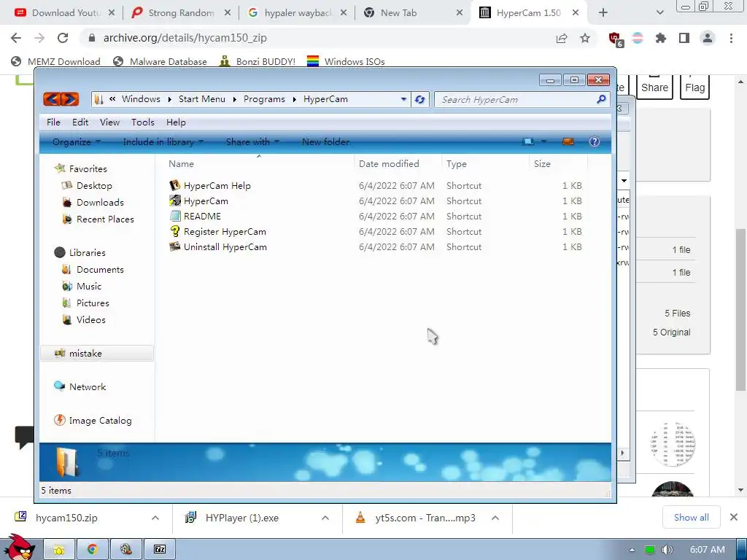
Task: Open Videos library in navigation pane
Action: tap(90, 319)
